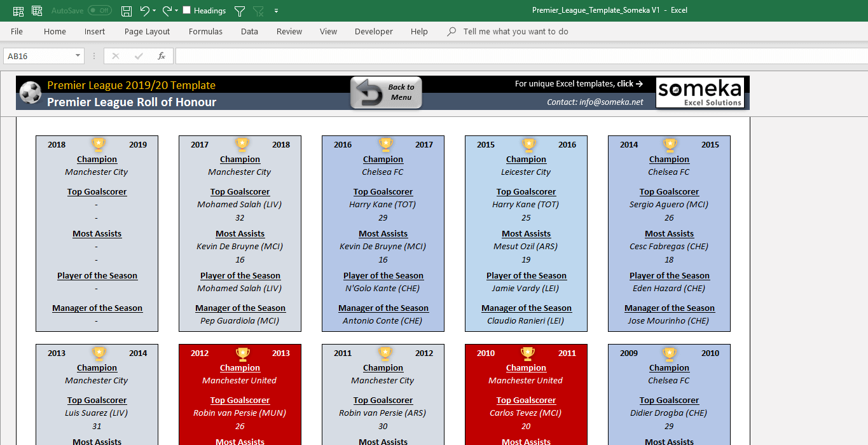This screenshot has width=868, height=445.
Task: Click the first table-grid icon in the title bar
Action: (x=18, y=11)
